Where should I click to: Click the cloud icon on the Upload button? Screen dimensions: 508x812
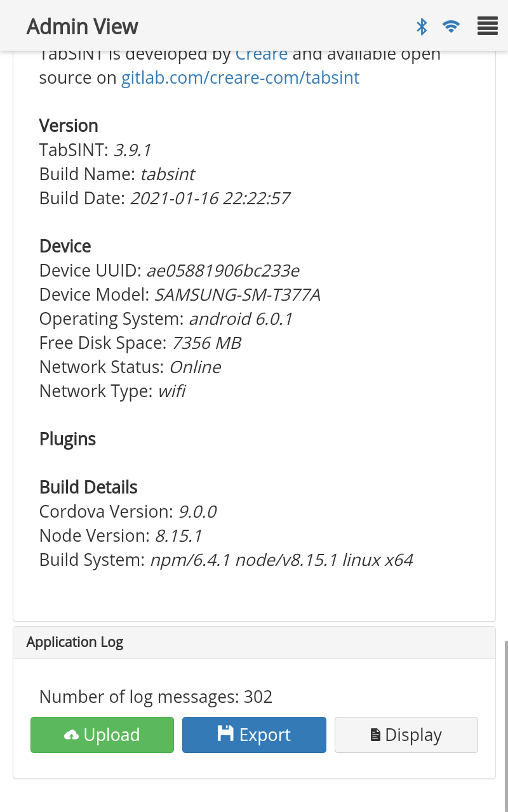point(71,735)
